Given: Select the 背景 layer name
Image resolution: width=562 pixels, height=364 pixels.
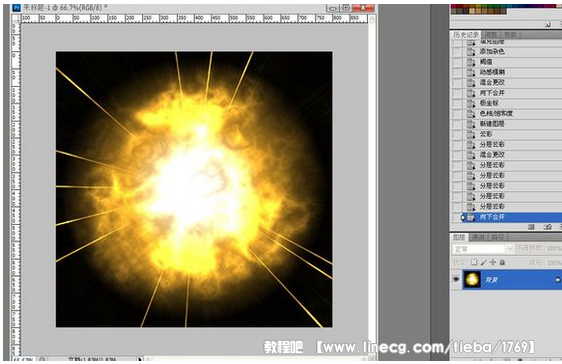Looking at the screenshot, I should (x=492, y=280).
